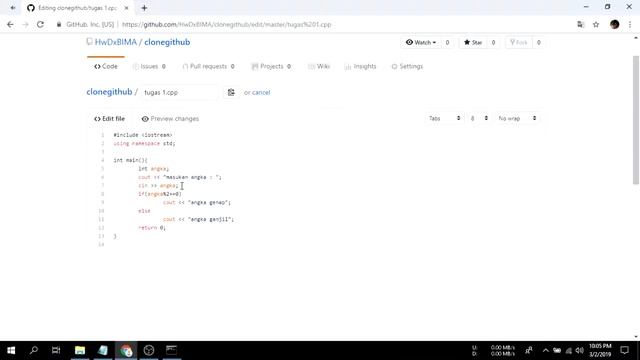Open the Windows Start menu
640x360 pixels.
pos(11,350)
